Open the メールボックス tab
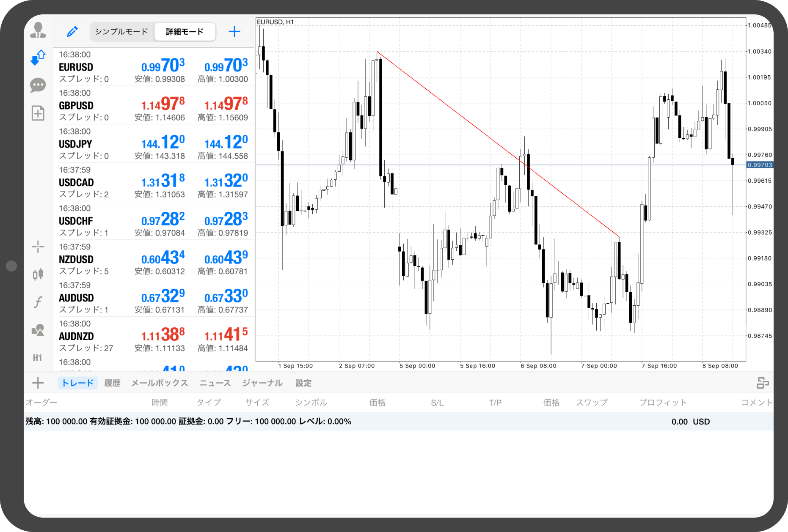 pos(160,383)
